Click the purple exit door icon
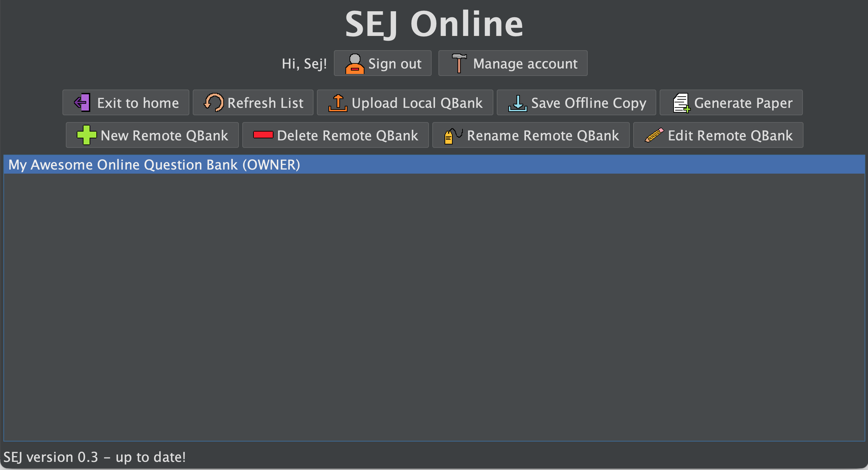Screen dimensions: 868x470 click(x=82, y=102)
